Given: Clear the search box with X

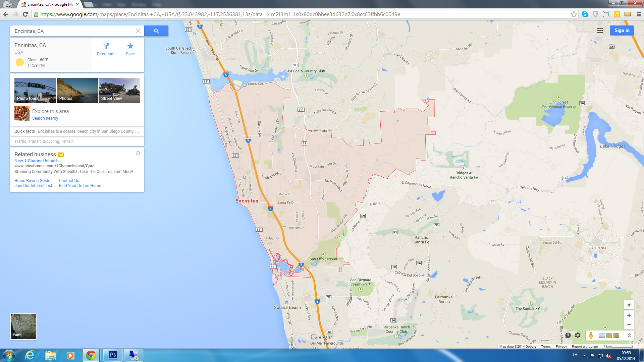Looking at the screenshot, I should 138,31.
